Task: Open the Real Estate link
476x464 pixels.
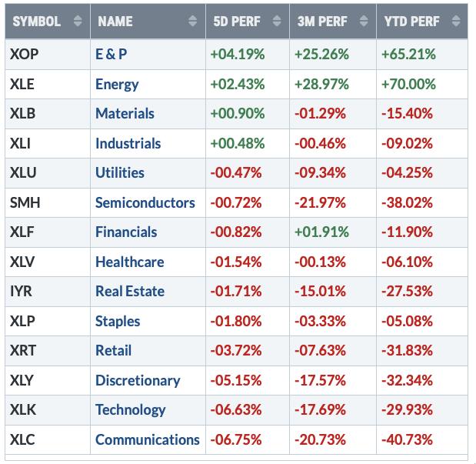Action: (x=130, y=291)
